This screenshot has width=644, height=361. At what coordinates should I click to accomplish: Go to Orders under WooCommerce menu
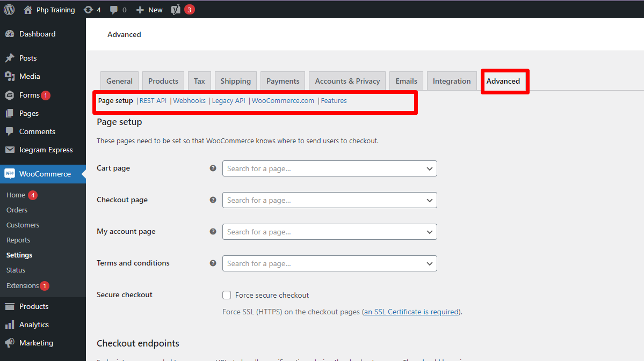click(17, 210)
